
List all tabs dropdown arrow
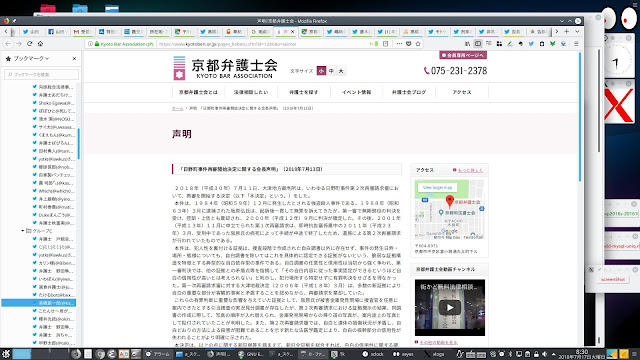(577, 31)
